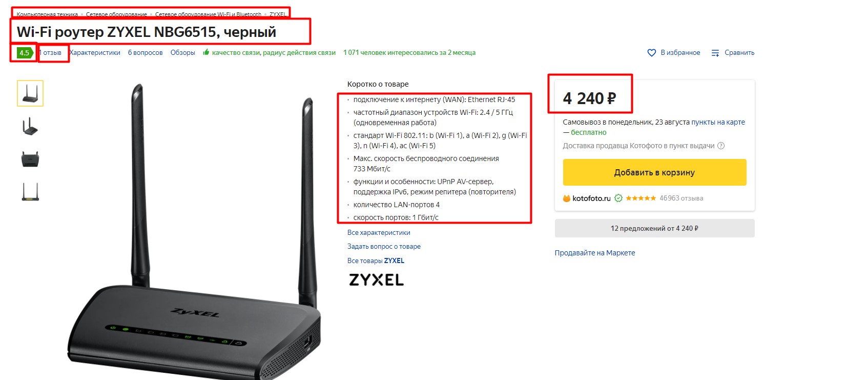
Task: Select the third rear-panel router thumbnail
Action: tap(30, 159)
